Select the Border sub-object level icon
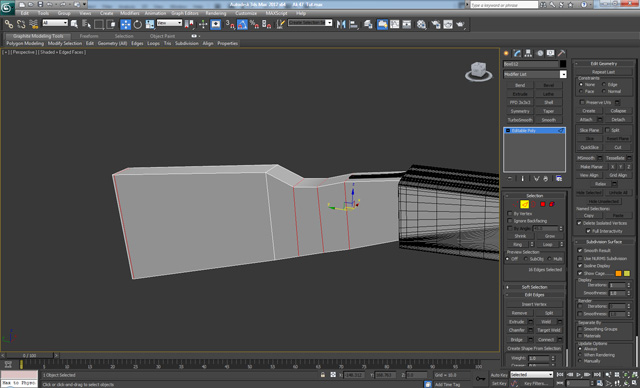Image resolution: width=640 pixels, height=388 pixels. click(533, 204)
